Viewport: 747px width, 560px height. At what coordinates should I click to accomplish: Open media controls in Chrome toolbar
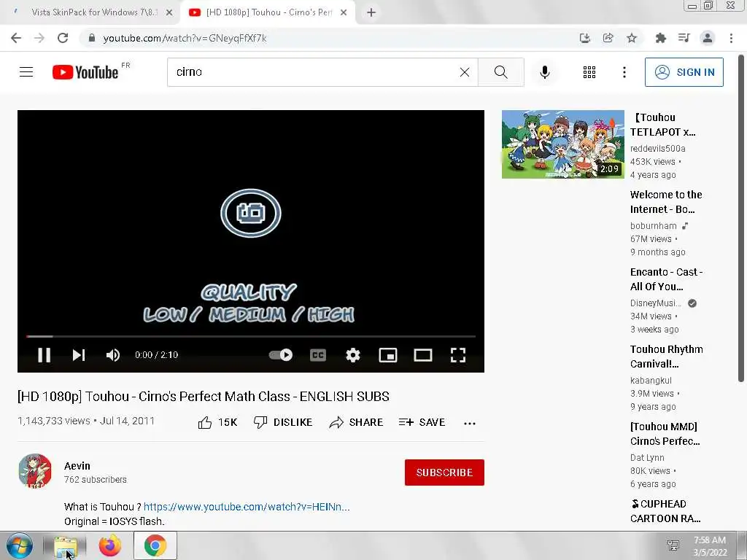point(684,38)
